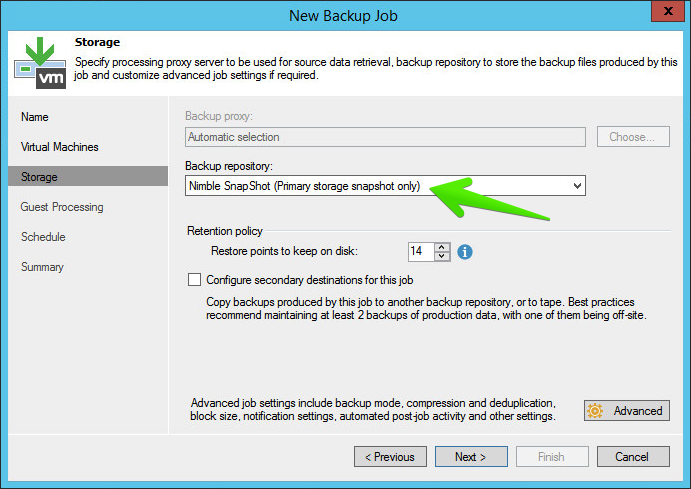Click the blue retention info icon
Viewport: 691px width, 489px height.
464,252
